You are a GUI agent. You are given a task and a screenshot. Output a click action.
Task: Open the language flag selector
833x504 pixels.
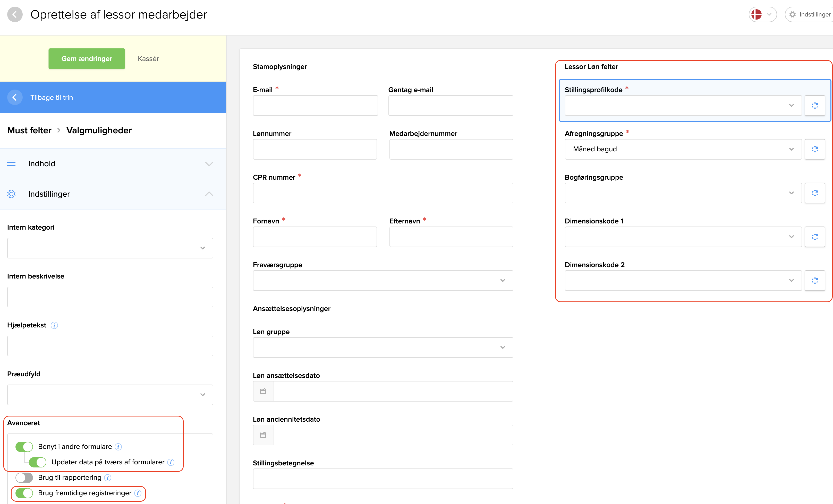pos(762,14)
